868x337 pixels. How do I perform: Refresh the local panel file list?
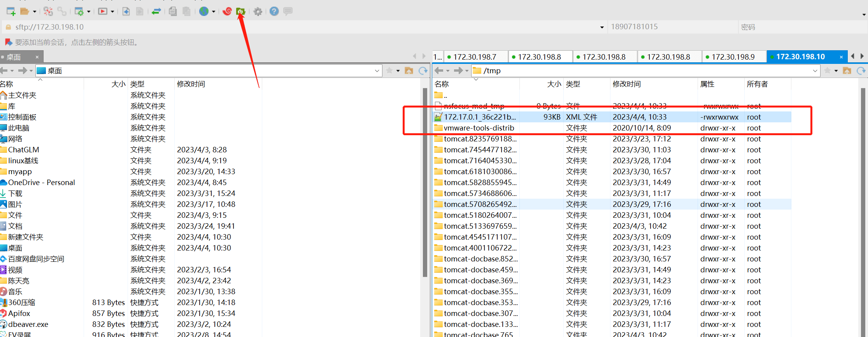pos(423,71)
